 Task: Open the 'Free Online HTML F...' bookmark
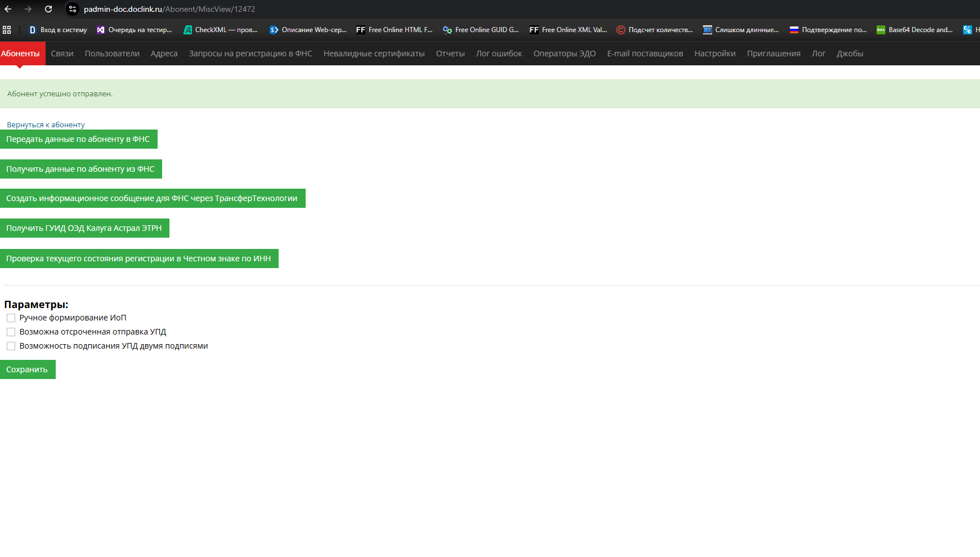tap(395, 30)
